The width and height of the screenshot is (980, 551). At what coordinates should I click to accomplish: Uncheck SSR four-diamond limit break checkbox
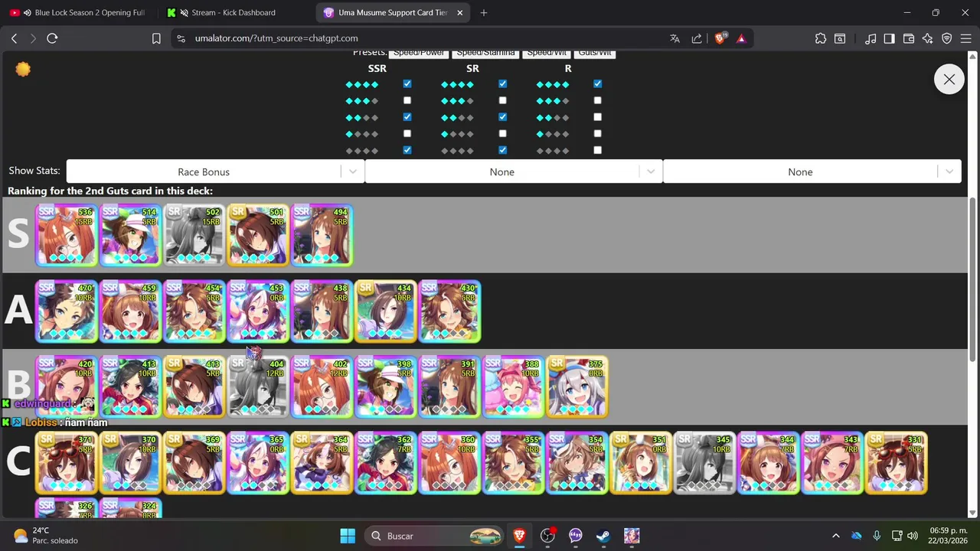point(407,84)
